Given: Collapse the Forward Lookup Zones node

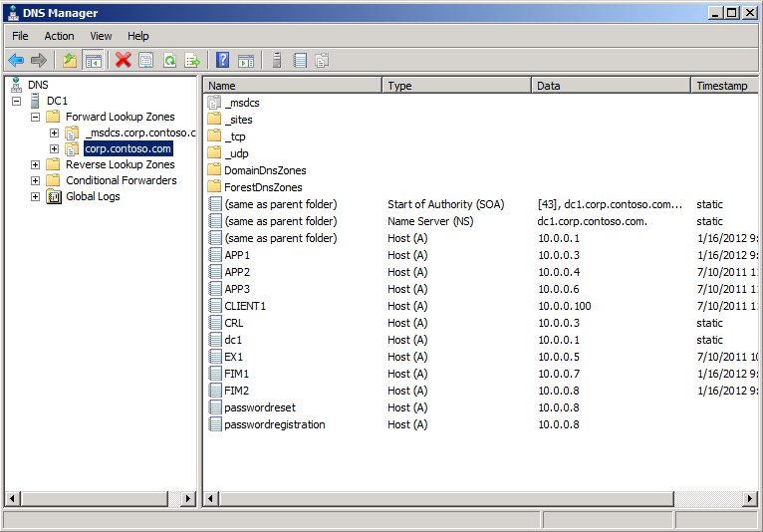Looking at the screenshot, I should tap(35, 117).
